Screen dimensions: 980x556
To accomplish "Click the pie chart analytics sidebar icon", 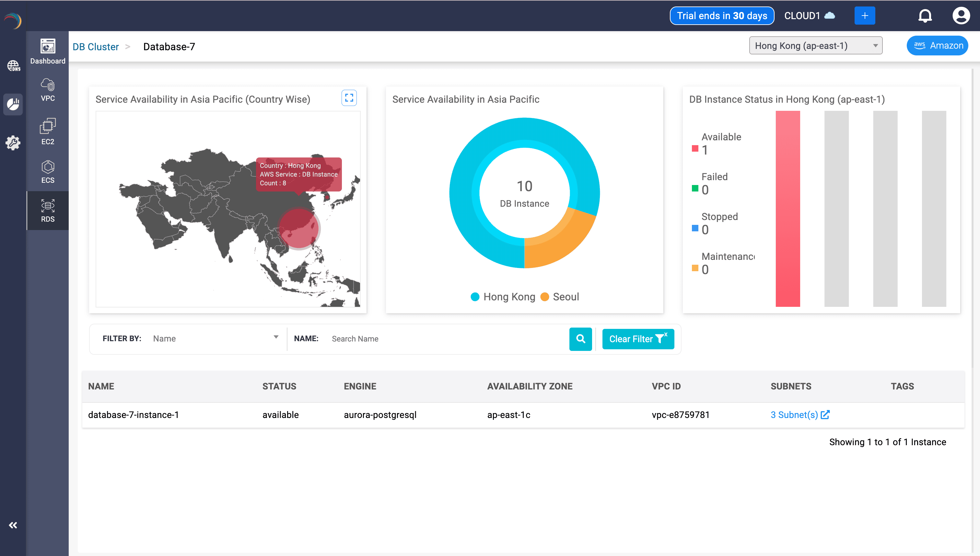I will tap(13, 104).
